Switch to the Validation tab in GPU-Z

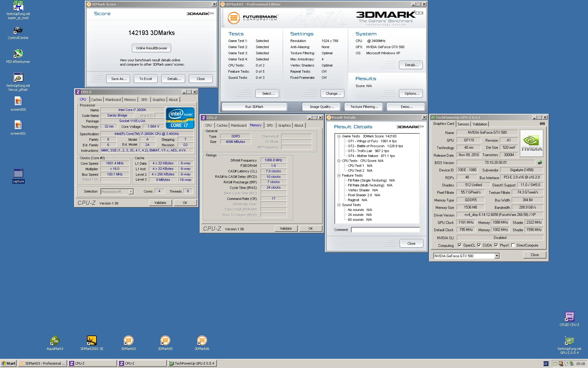pos(480,124)
